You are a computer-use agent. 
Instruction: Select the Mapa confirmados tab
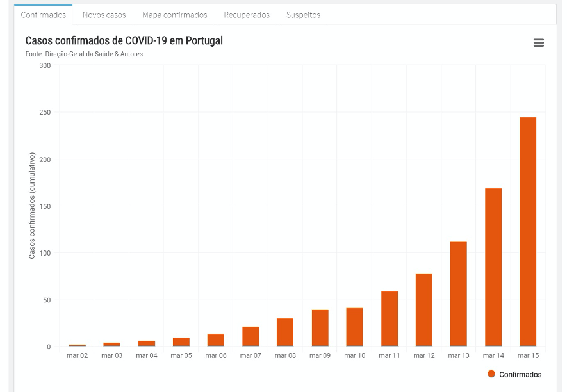(175, 15)
